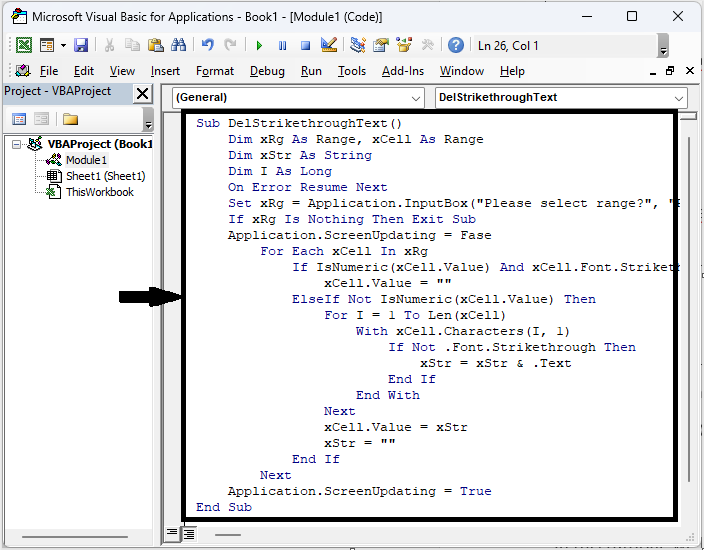The height and width of the screenshot is (550, 704).
Task: Click the Find binoculars icon
Action: (178, 45)
